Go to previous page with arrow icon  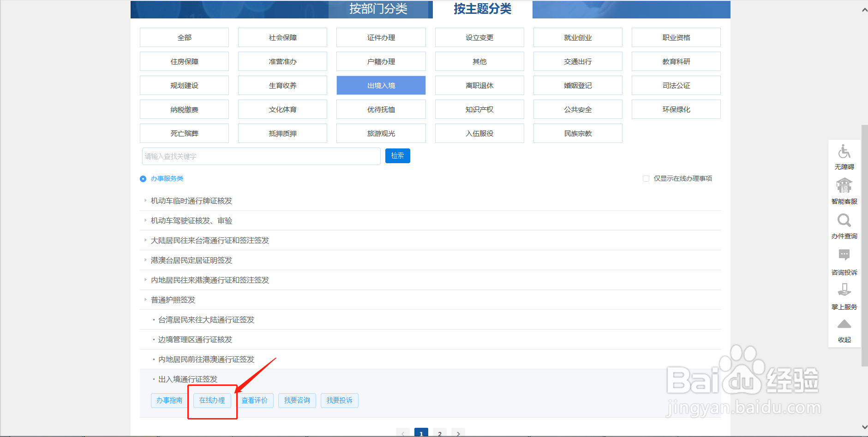pyautogui.click(x=403, y=432)
